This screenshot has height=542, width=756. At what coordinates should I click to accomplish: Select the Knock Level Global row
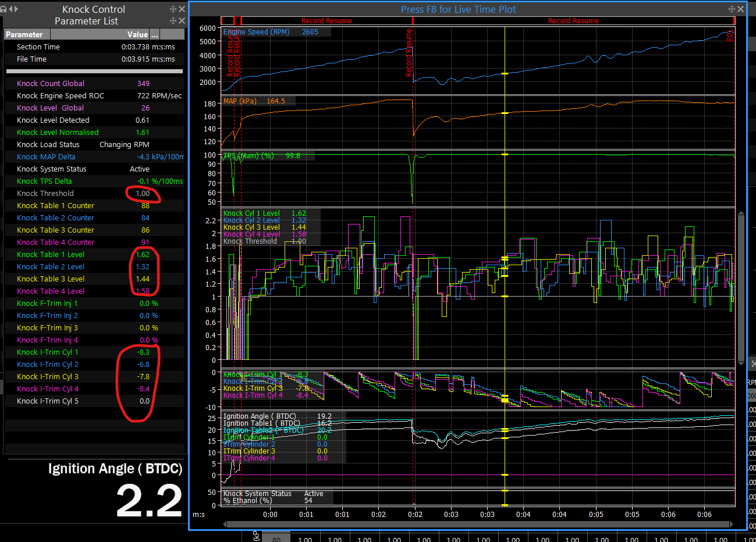(94, 108)
